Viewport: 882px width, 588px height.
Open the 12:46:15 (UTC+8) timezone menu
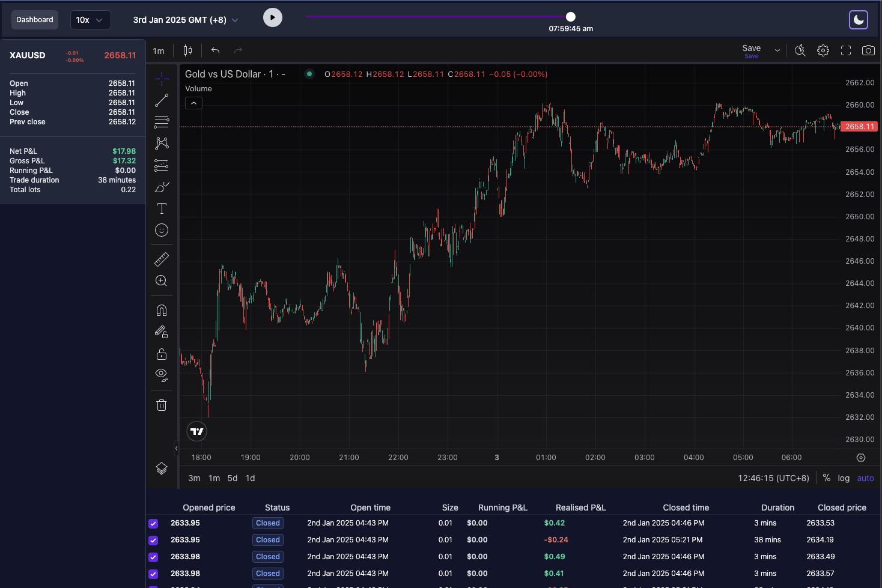click(773, 478)
